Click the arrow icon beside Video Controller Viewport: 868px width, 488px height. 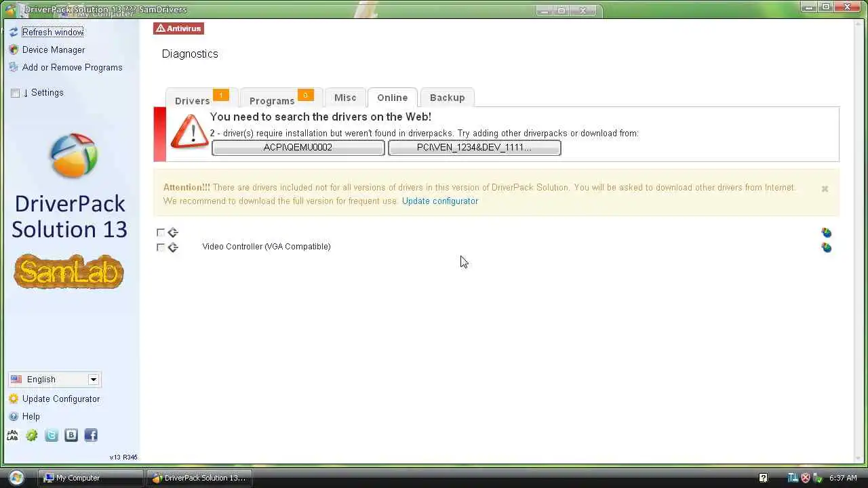(x=173, y=247)
